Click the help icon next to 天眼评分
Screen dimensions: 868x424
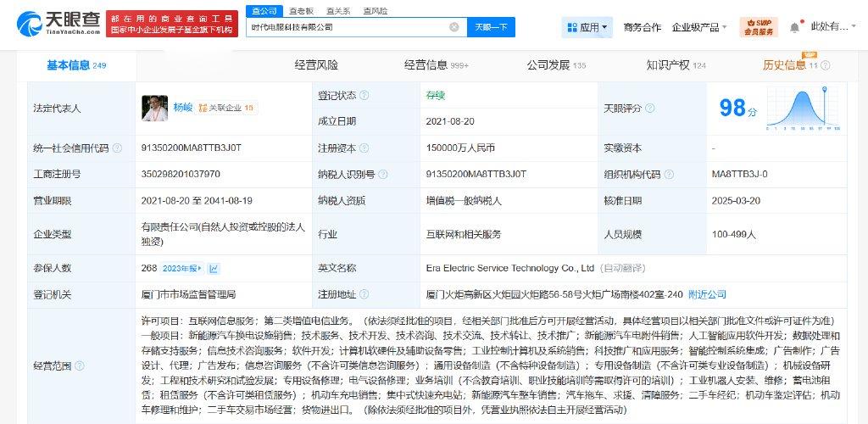coord(650,108)
